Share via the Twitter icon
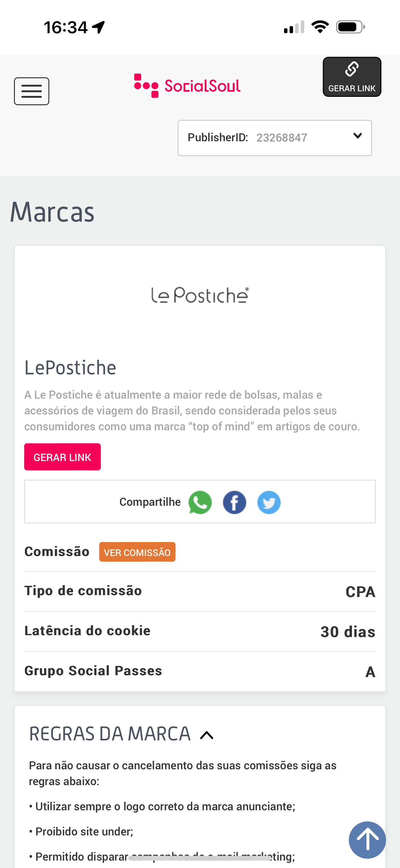Viewport: 400px width, 868px height. pyautogui.click(x=269, y=502)
